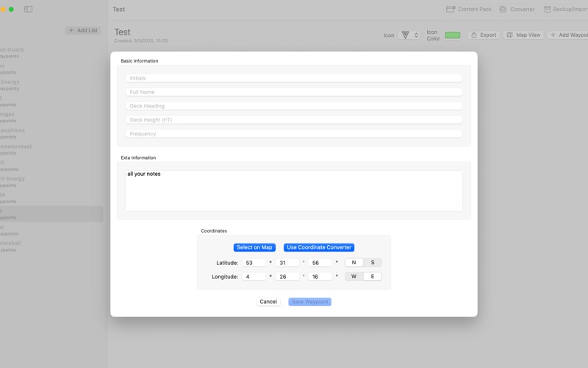Click the Add List button

click(83, 30)
